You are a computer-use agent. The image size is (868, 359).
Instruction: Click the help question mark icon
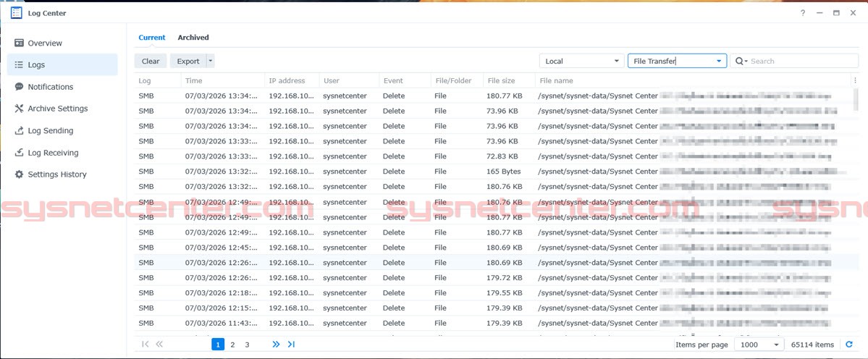tap(803, 13)
